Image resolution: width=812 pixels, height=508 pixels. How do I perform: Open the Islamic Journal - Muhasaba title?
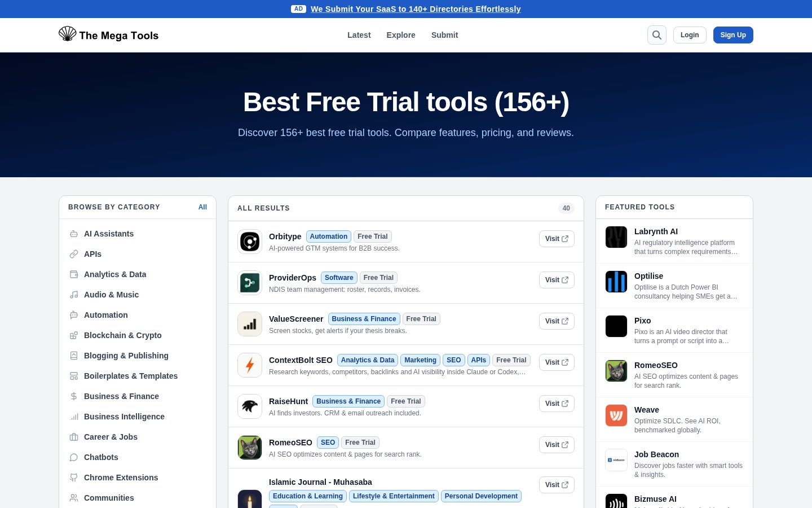point(320,482)
